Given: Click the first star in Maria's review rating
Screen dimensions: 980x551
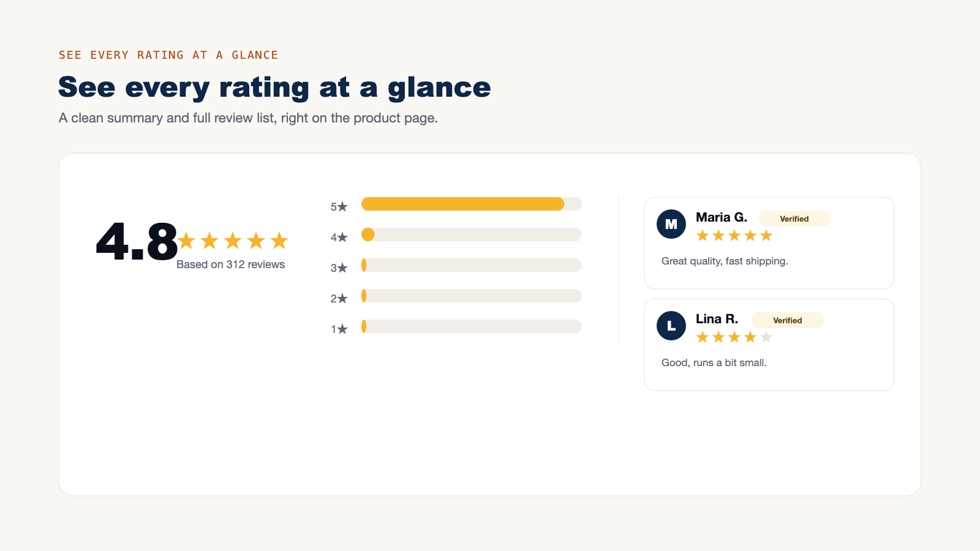Looking at the screenshot, I should (x=703, y=236).
